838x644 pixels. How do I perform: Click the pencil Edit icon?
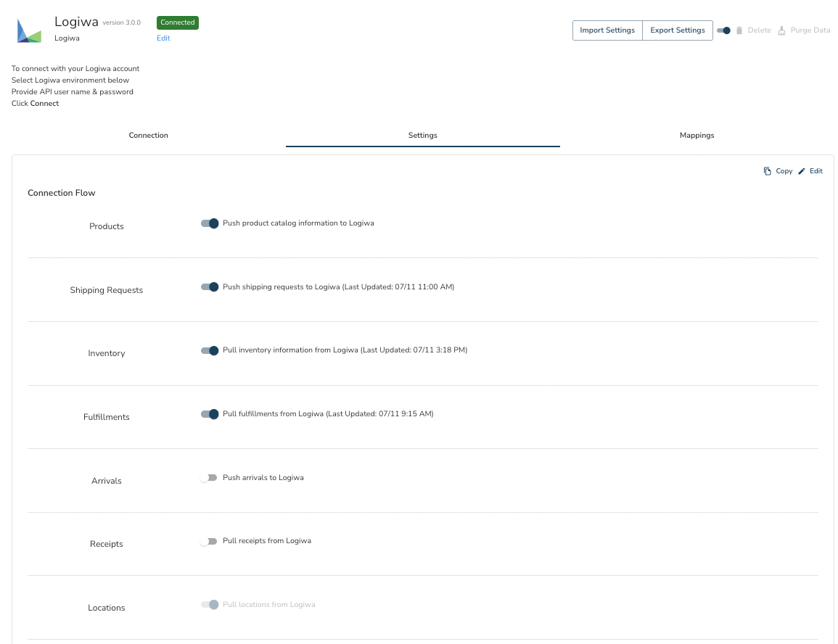[802, 171]
